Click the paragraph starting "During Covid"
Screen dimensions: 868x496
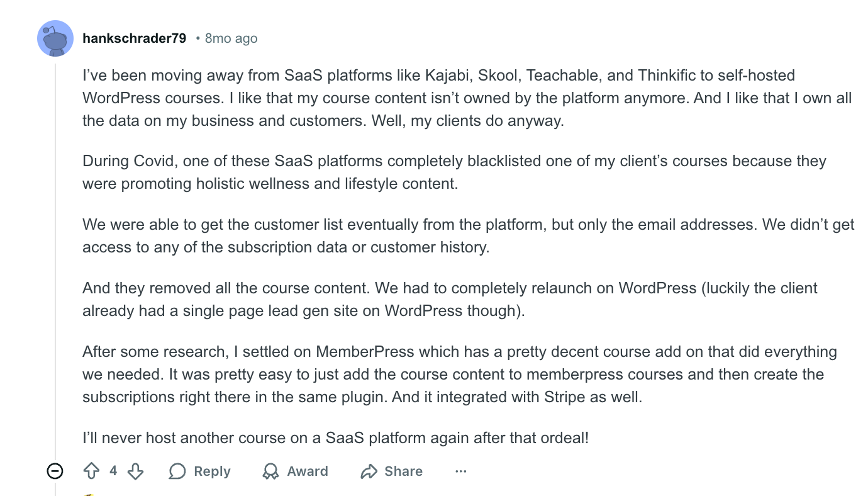tap(453, 172)
